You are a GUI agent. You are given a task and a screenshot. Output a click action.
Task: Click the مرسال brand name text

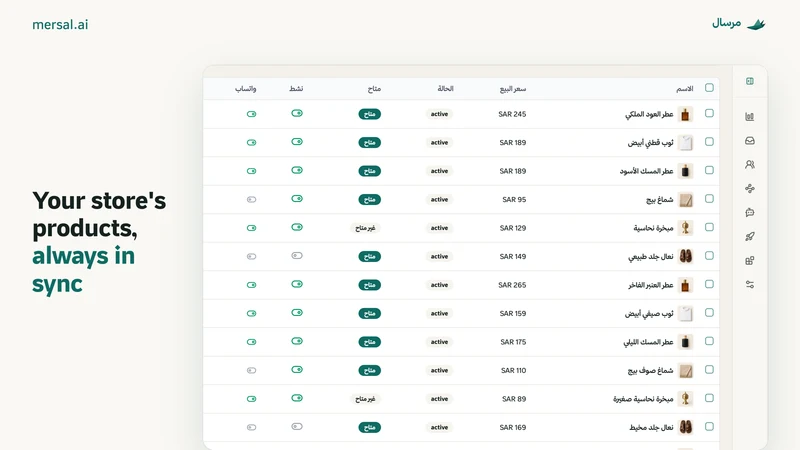tap(727, 23)
